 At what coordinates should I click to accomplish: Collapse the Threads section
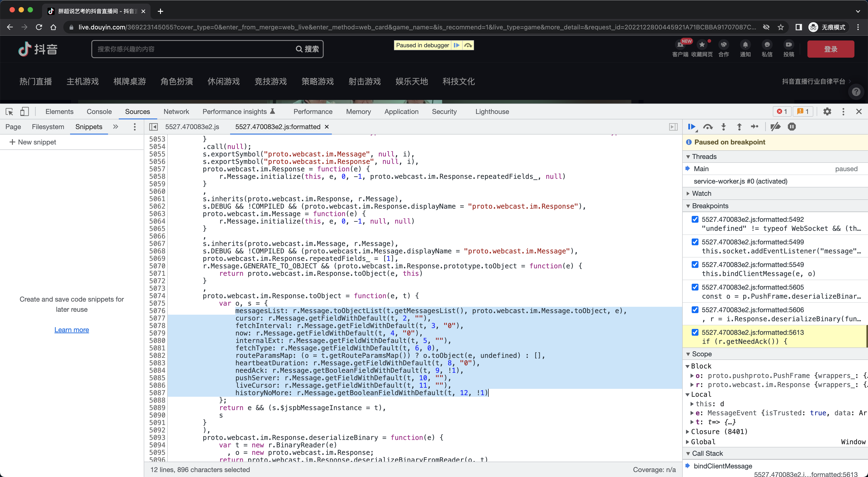tap(688, 157)
